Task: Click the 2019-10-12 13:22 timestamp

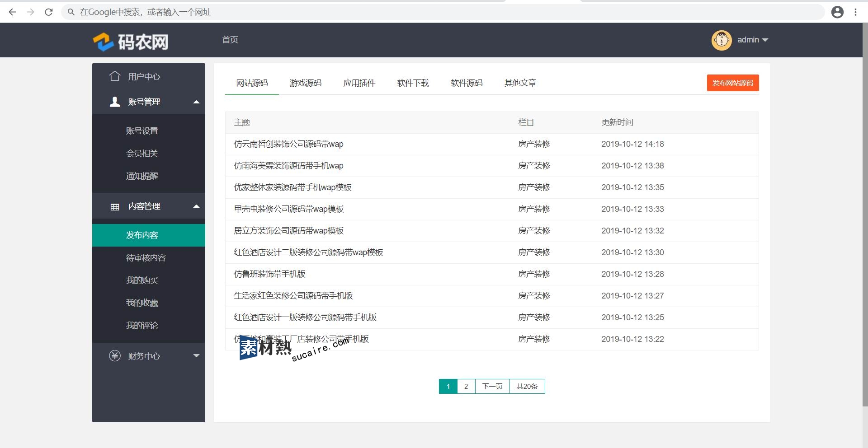Action: click(x=632, y=339)
